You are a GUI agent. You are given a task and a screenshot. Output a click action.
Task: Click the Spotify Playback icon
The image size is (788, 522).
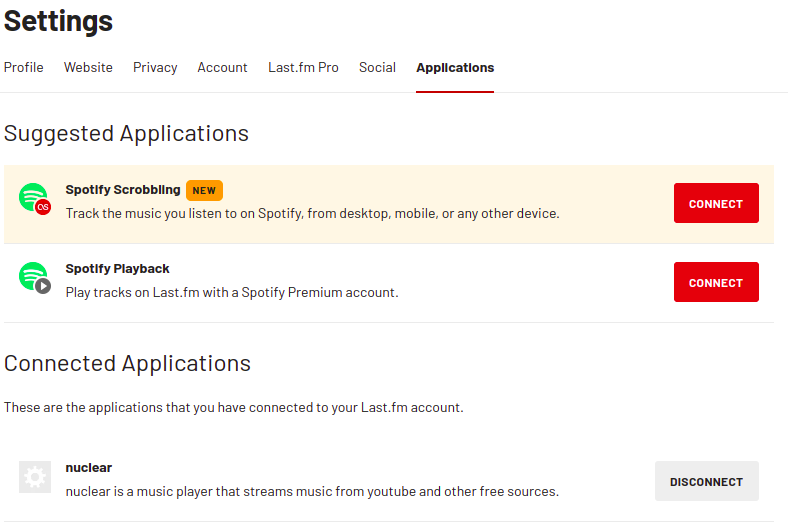coord(35,278)
